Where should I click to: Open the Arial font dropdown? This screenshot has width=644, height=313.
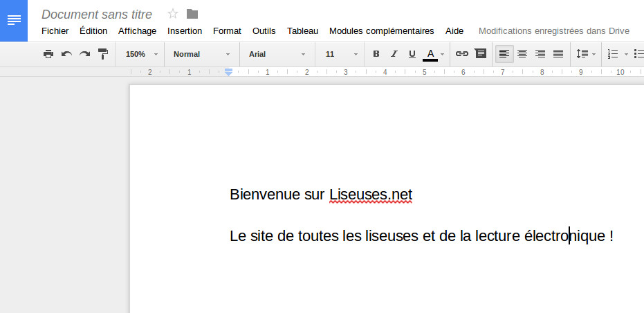(x=277, y=54)
